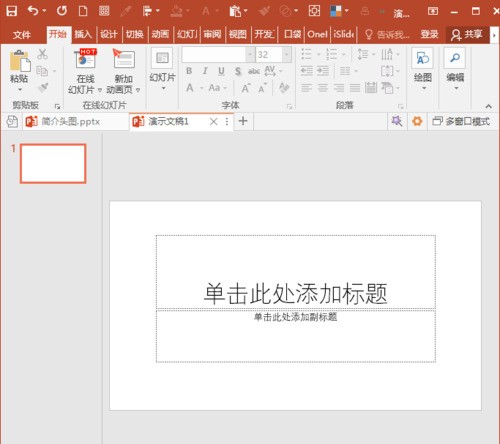Click the orange settings gear icon
500x444 pixels.
(417, 121)
